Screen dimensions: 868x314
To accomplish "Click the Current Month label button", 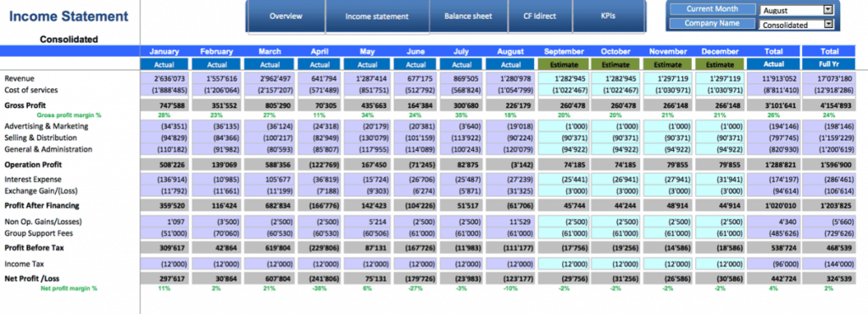I will click(x=712, y=8).
